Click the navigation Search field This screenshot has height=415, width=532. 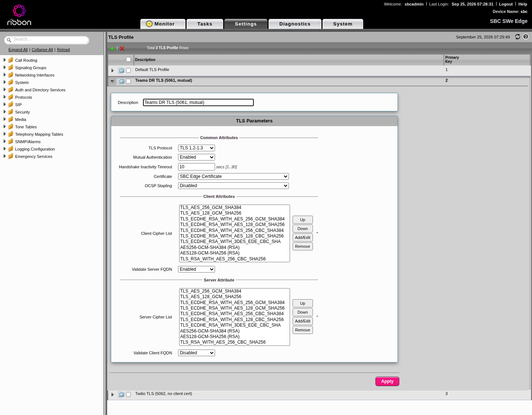47,40
